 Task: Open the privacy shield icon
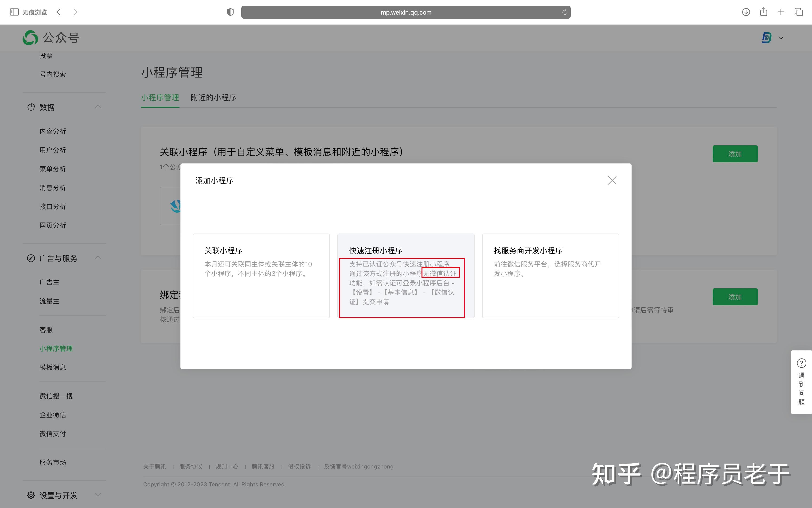click(230, 12)
